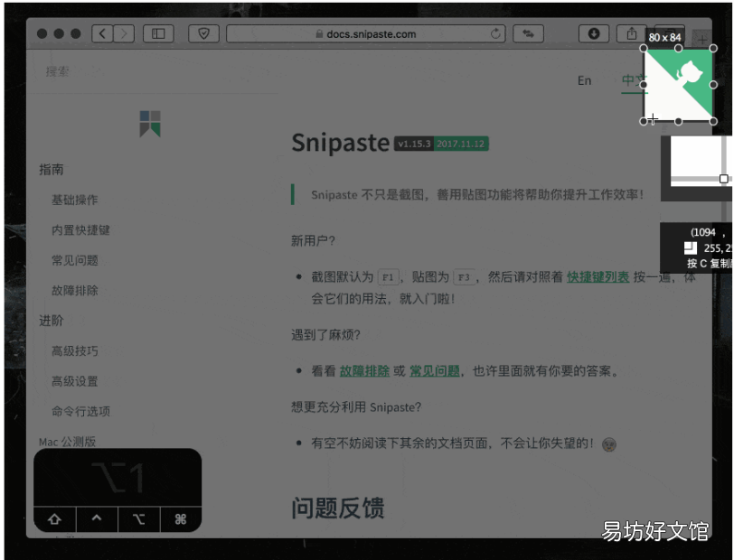This screenshot has width=734, height=560.
Task: Click the Mac 公测版 sidebar heading
Action: click(x=68, y=441)
